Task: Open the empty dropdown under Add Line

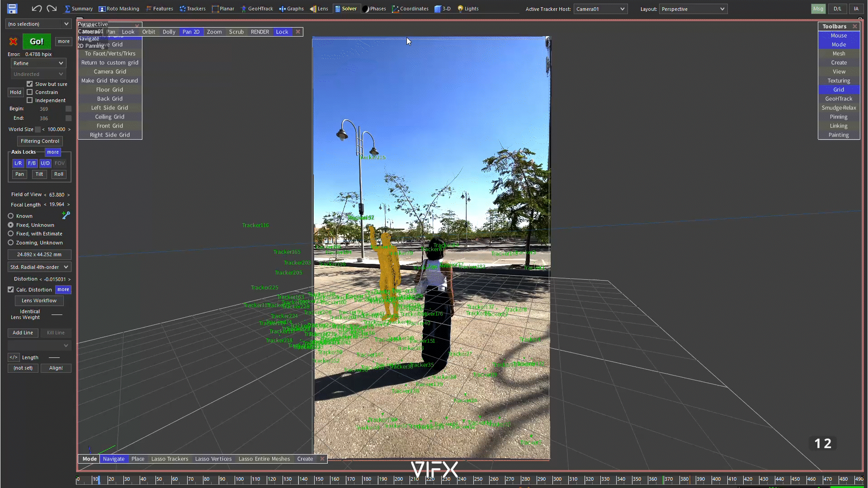Action: click(39, 345)
